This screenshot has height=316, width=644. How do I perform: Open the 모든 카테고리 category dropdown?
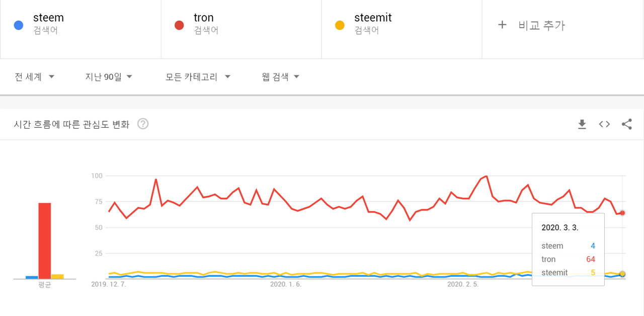point(198,77)
